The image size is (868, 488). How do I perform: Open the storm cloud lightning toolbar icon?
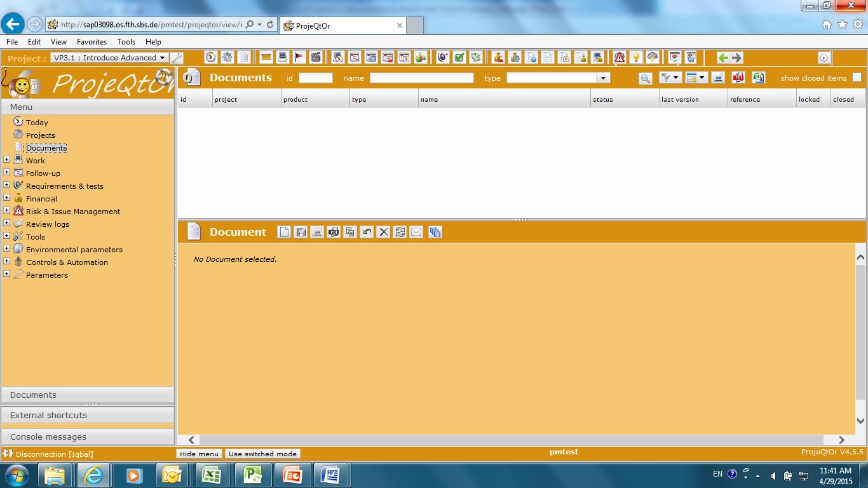(653, 58)
